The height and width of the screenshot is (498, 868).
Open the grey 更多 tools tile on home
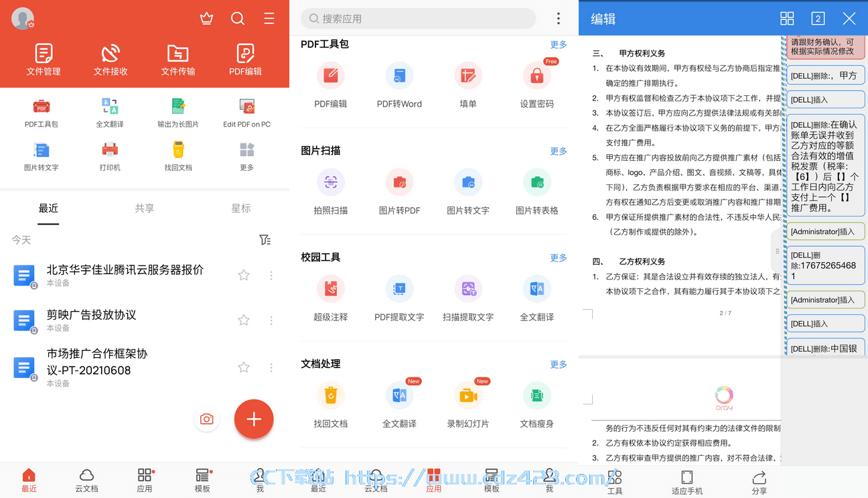(247, 155)
